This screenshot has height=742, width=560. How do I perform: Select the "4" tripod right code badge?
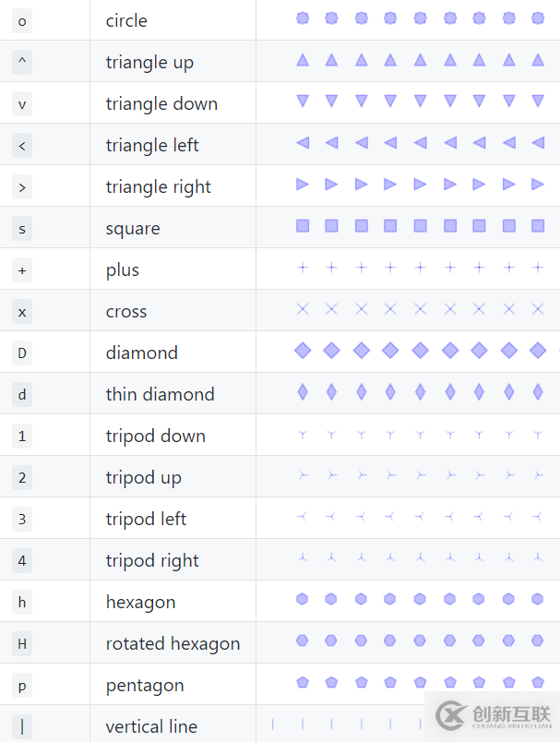[22, 561]
